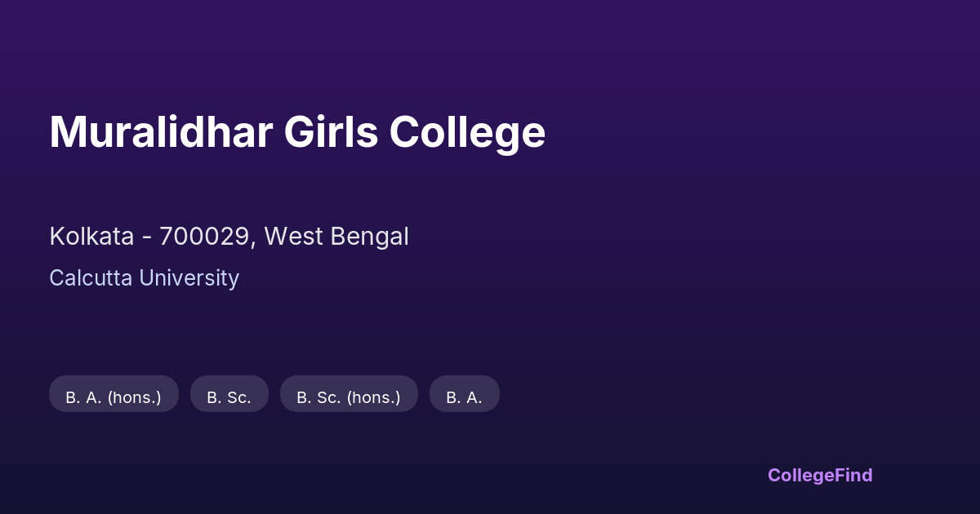Select the Kolkata - 700029, West Bengal address line
This screenshot has width=980, height=514.
tap(229, 237)
